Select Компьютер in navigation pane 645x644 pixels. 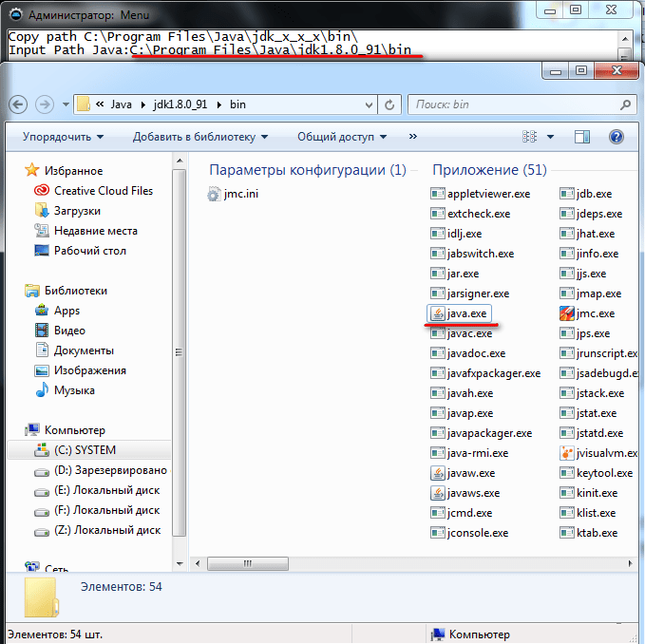75,430
